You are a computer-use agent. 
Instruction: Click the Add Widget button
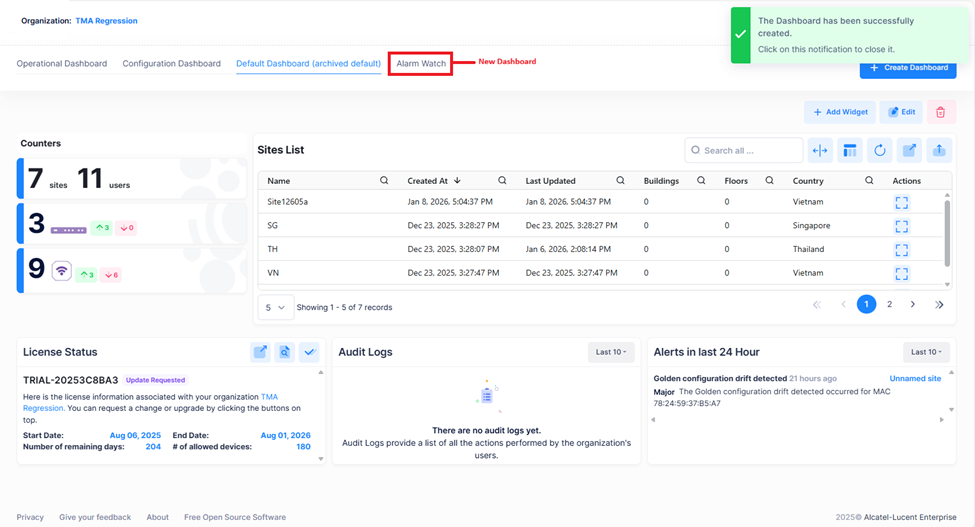840,112
